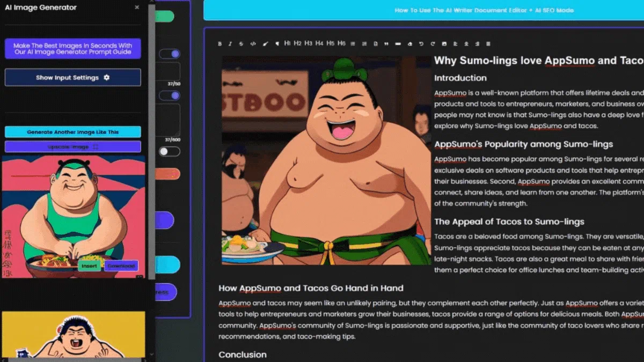Insert an image via toolbar image icon

click(444, 43)
